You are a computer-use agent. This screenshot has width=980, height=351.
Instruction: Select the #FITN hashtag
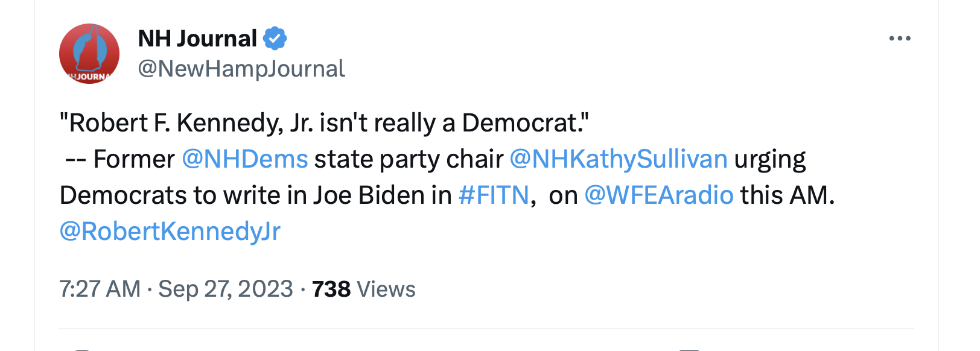pyautogui.click(x=494, y=195)
